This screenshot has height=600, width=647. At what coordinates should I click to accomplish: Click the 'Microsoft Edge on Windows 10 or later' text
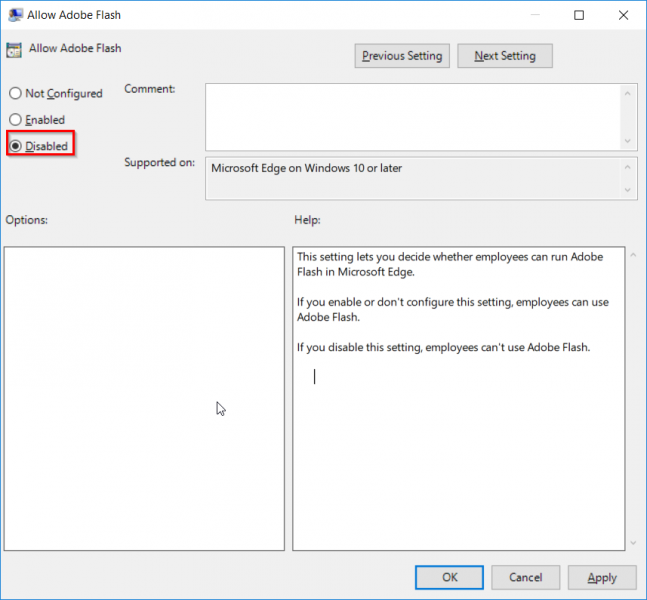tap(307, 168)
